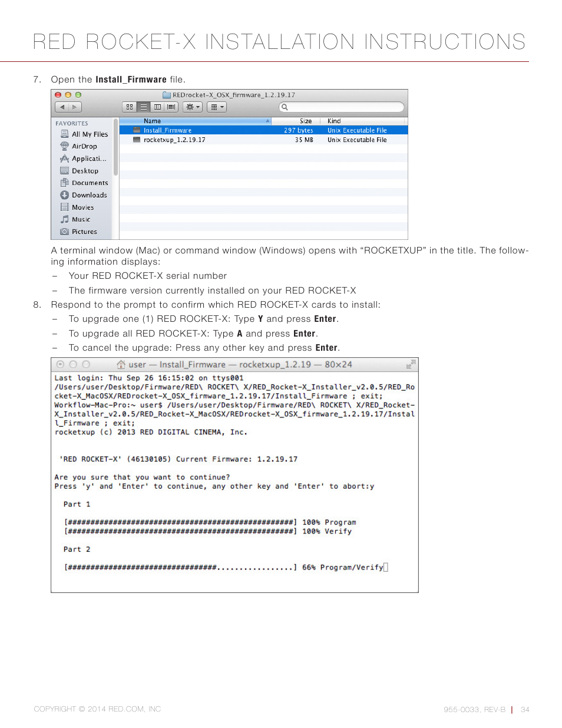Close the Finder window
Image resolution: width=562 pixels, height=728 pixels.
[58, 95]
